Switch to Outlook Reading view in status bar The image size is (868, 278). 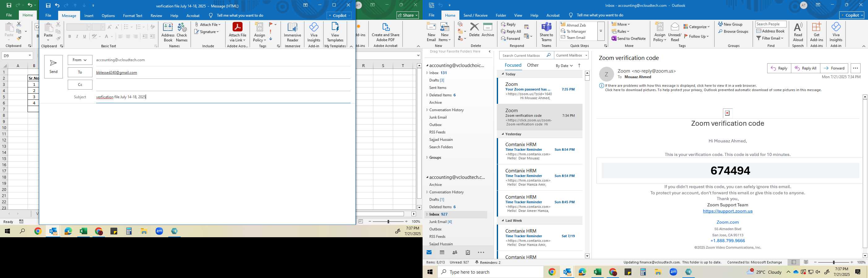tap(806, 262)
